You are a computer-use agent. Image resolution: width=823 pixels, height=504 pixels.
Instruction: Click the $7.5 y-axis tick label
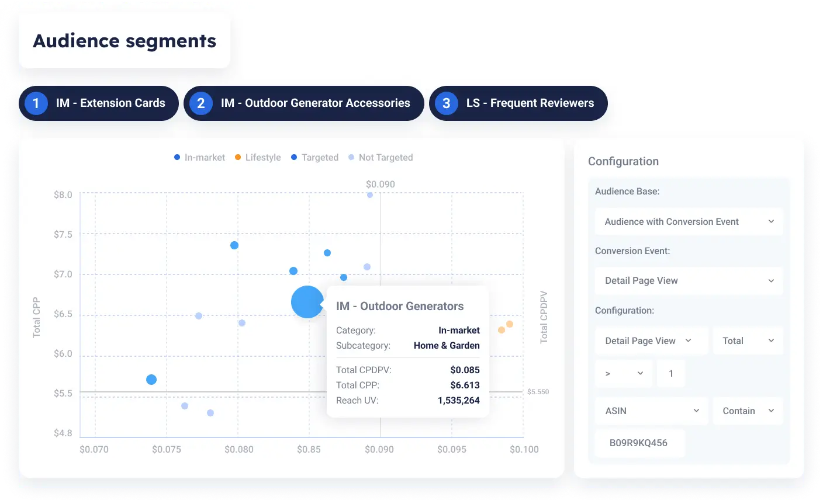pyautogui.click(x=63, y=235)
